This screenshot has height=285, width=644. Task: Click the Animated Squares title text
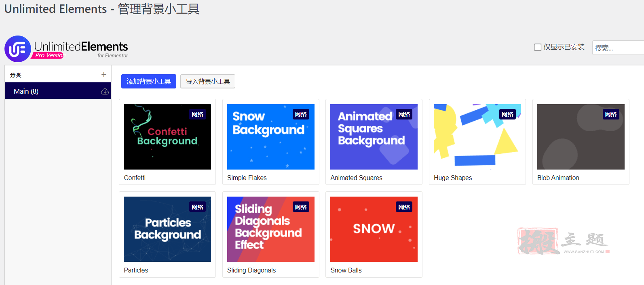click(356, 178)
